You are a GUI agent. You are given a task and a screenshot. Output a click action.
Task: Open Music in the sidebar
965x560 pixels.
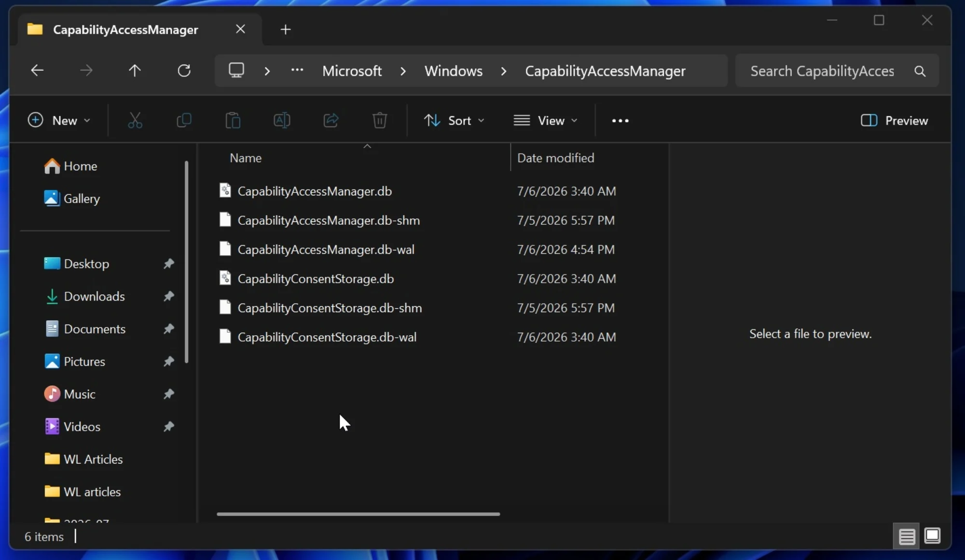tap(70, 394)
